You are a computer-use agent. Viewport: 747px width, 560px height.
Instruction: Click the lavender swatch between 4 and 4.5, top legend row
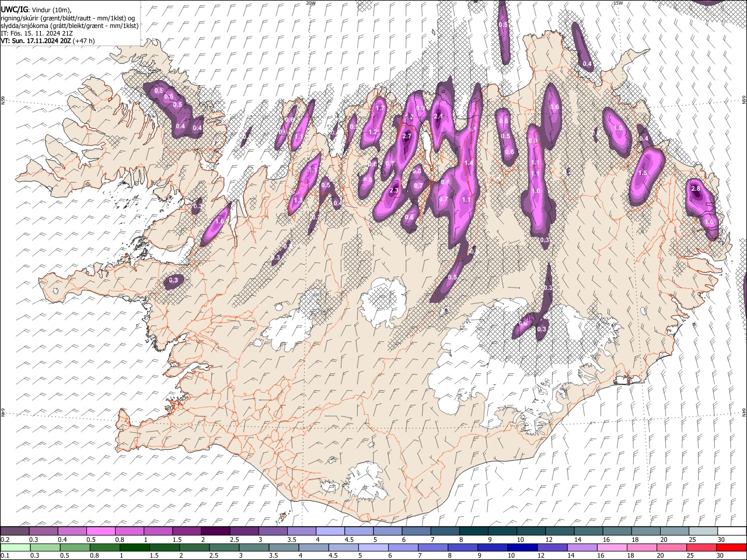pyautogui.click(x=330, y=531)
